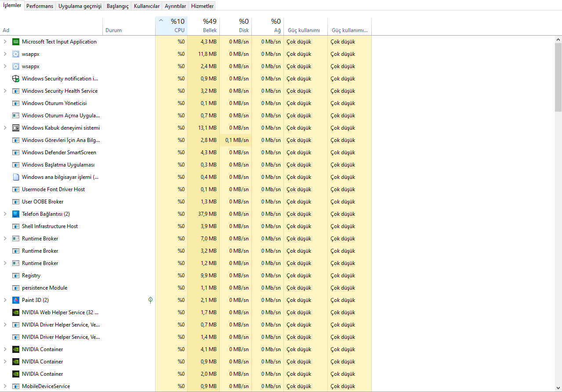Viewport: 562px width, 392px height.
Task: Sort by the Bellek column header
Action: click(x=203, y=26)
